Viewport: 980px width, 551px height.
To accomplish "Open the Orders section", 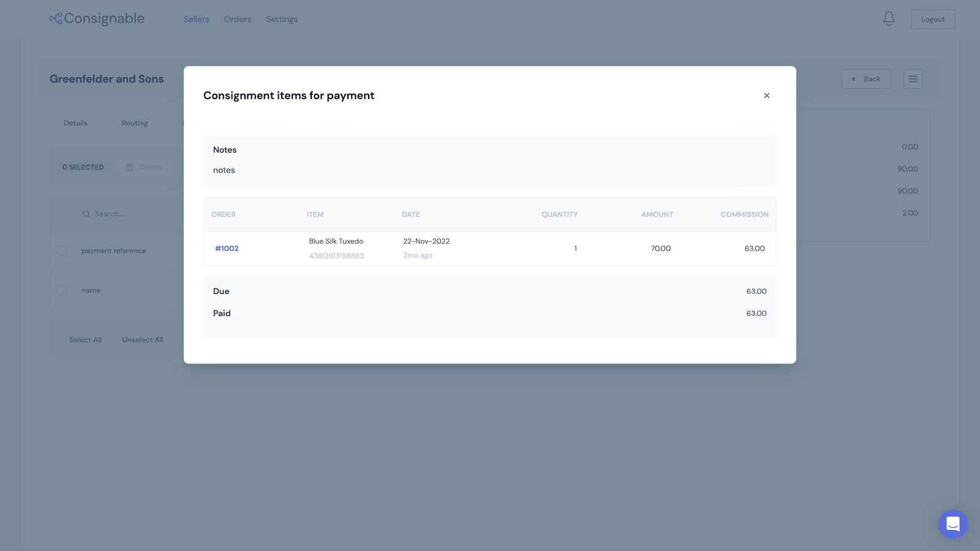I will pos(238,19).
